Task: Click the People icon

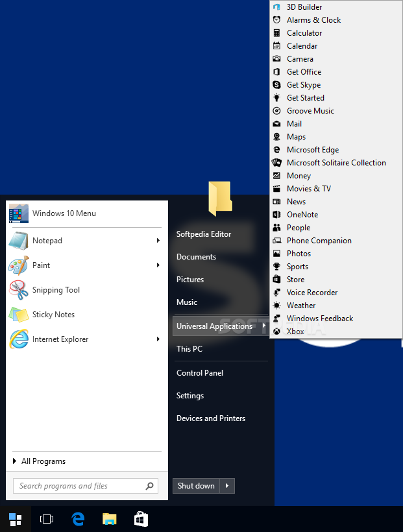Action: 276,227
